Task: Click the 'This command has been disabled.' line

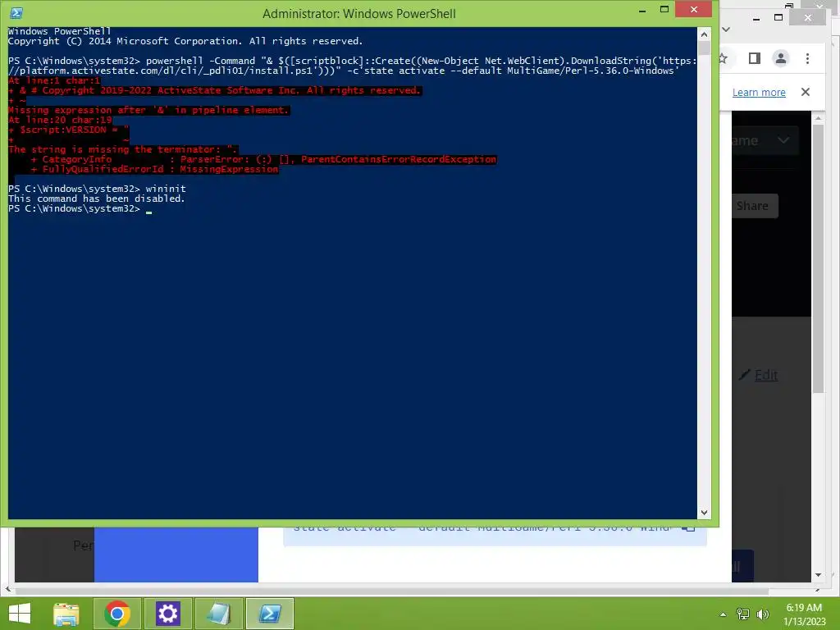Action: click(97, 199)
